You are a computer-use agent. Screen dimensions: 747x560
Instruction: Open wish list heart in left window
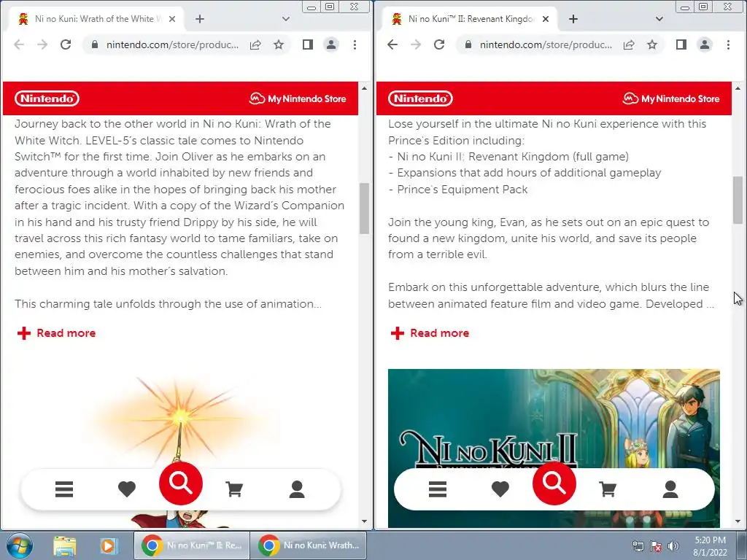point(127,489)
